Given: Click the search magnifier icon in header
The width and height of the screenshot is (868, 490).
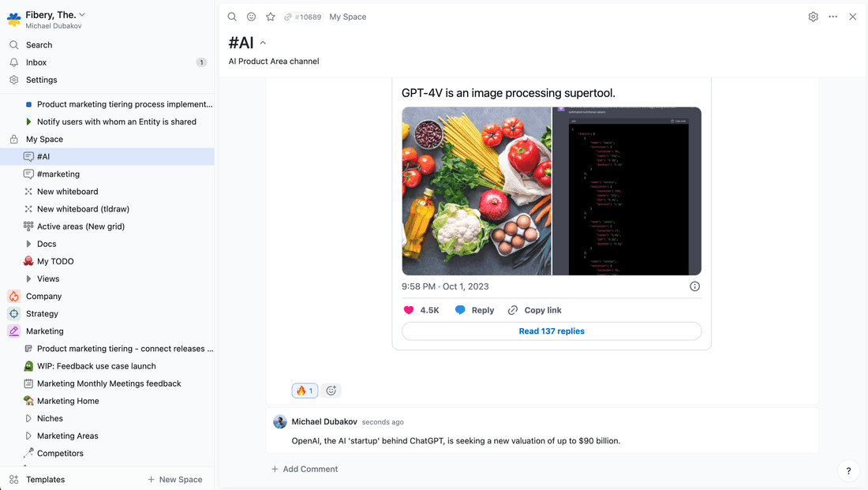Looking at the screenshot, I should coord(232,17).
